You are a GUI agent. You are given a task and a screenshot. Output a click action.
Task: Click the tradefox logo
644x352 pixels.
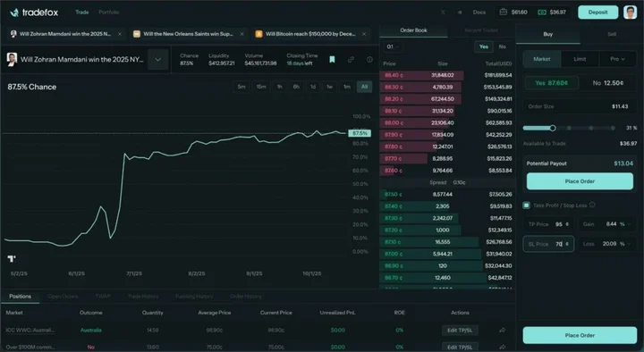34,13
